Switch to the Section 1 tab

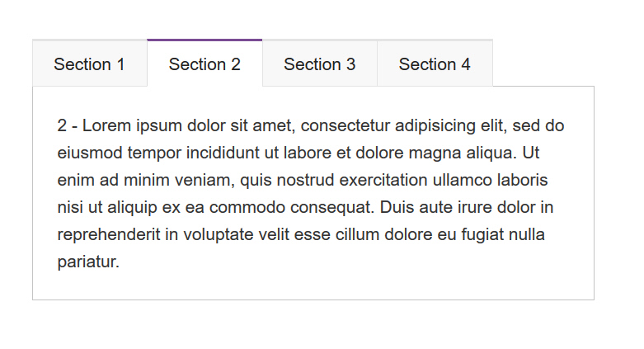coord(89,64)
